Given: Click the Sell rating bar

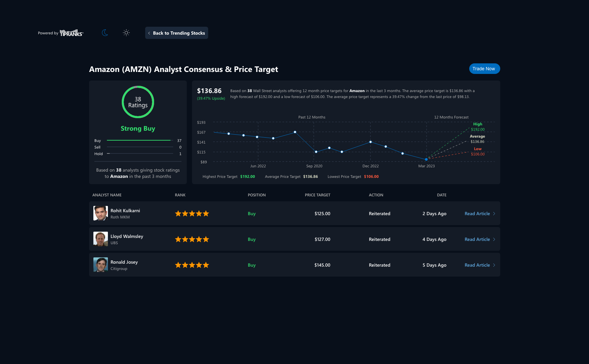Looking at the screenshot, I should pos(140,147).
